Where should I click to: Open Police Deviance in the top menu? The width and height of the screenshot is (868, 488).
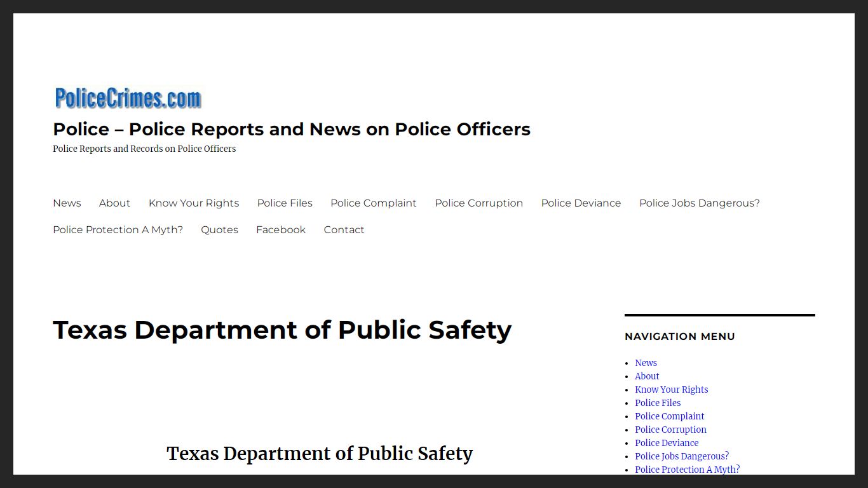click(581, 203)
